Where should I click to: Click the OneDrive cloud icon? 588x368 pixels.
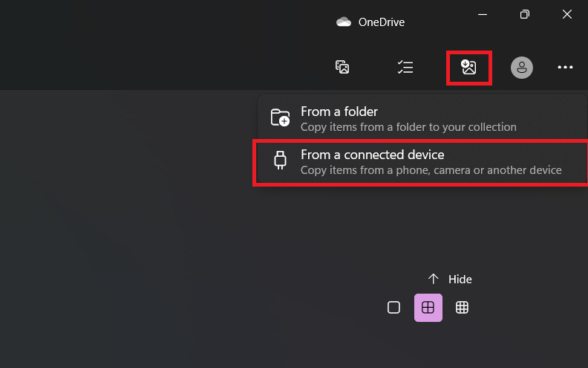pyautogui.click(x=344, y=22)
